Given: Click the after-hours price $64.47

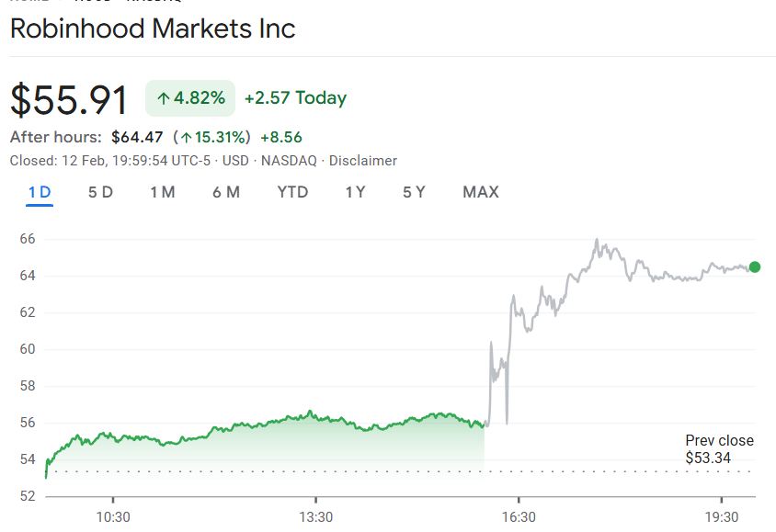Looking at the screenshot, I should click(x=137, y=138).
